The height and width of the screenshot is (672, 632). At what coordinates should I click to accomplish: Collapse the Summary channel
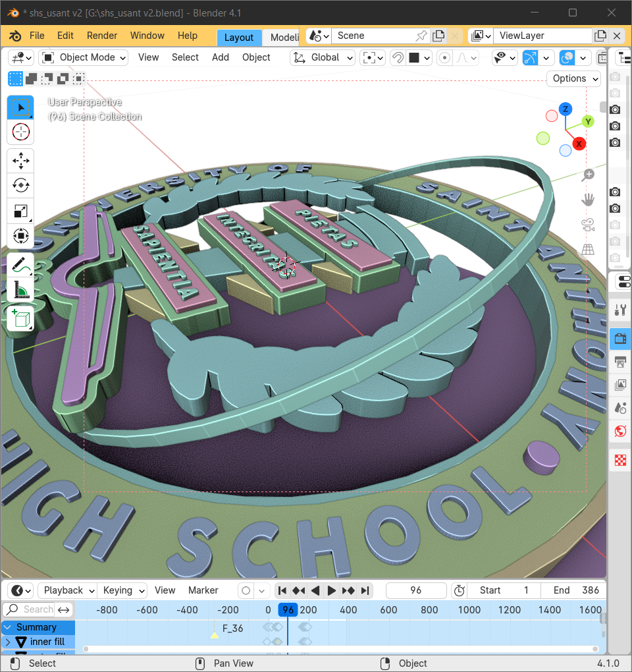click(8, 627)
